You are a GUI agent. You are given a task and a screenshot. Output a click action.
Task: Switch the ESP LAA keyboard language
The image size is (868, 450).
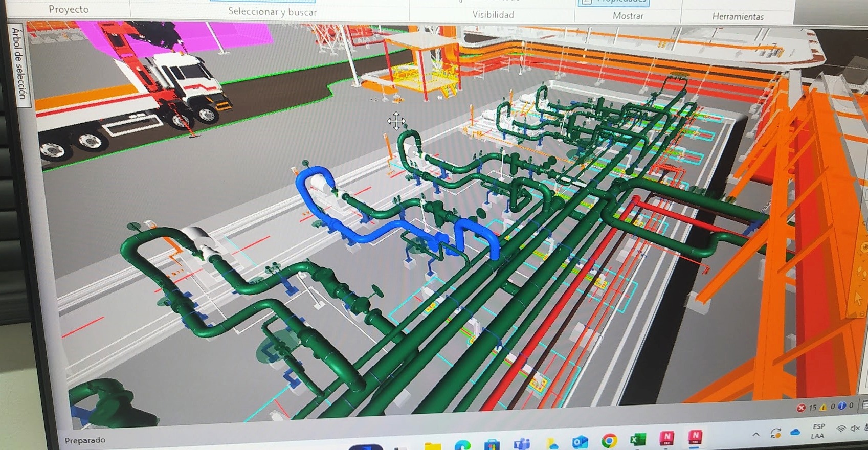pos(818,431)
